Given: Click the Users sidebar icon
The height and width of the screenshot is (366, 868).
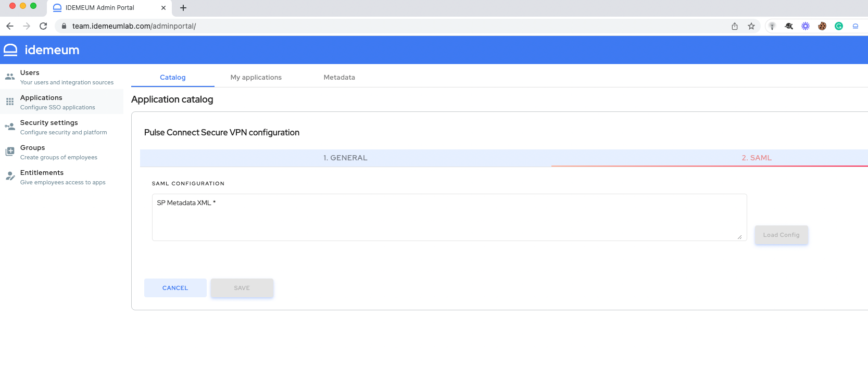Looking at the screenshot, I should tap(10, 77).
